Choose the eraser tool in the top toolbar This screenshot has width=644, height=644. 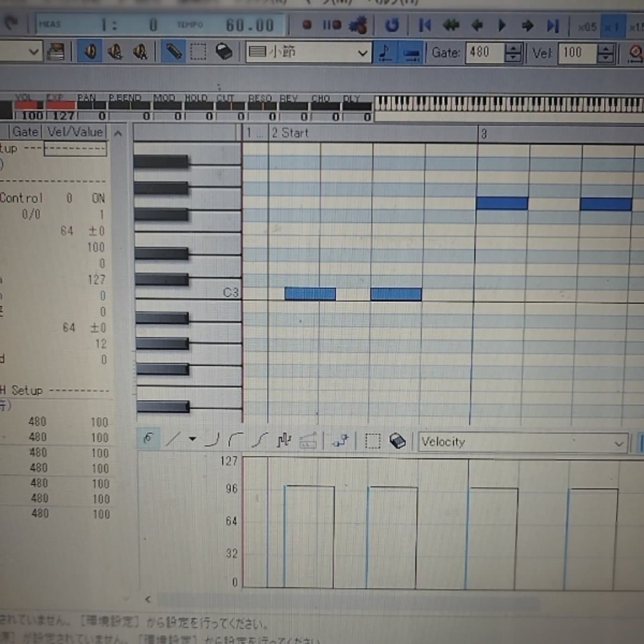click(x=224, y=52)
